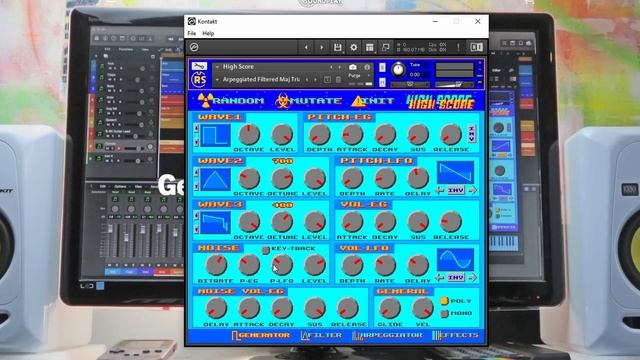
Task: Load previous snapshot arrow beside Arpeggiated preset
Action: pos(307,80)
